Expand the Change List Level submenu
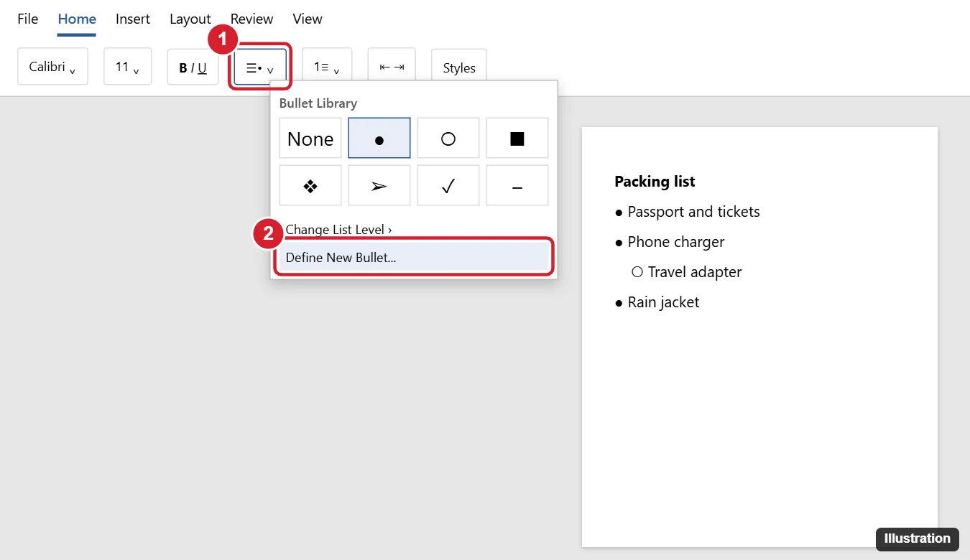The image size is (970, 560). 414,230
